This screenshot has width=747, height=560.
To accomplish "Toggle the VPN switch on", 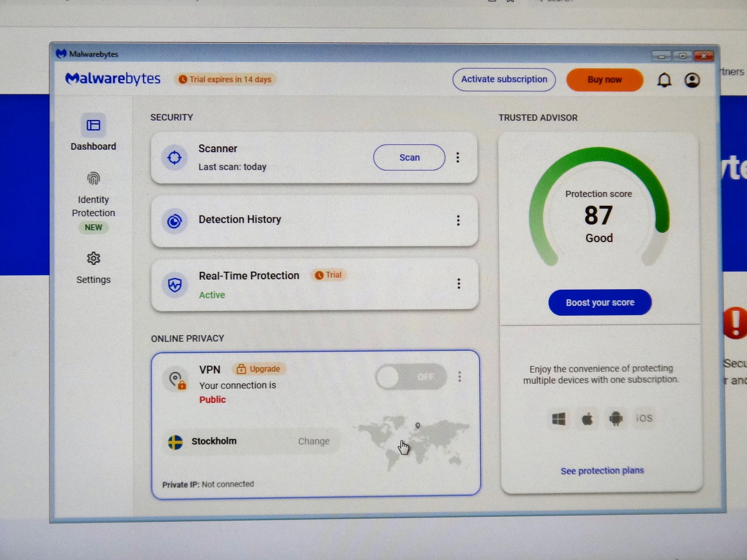I will click(x=411, y=377).
